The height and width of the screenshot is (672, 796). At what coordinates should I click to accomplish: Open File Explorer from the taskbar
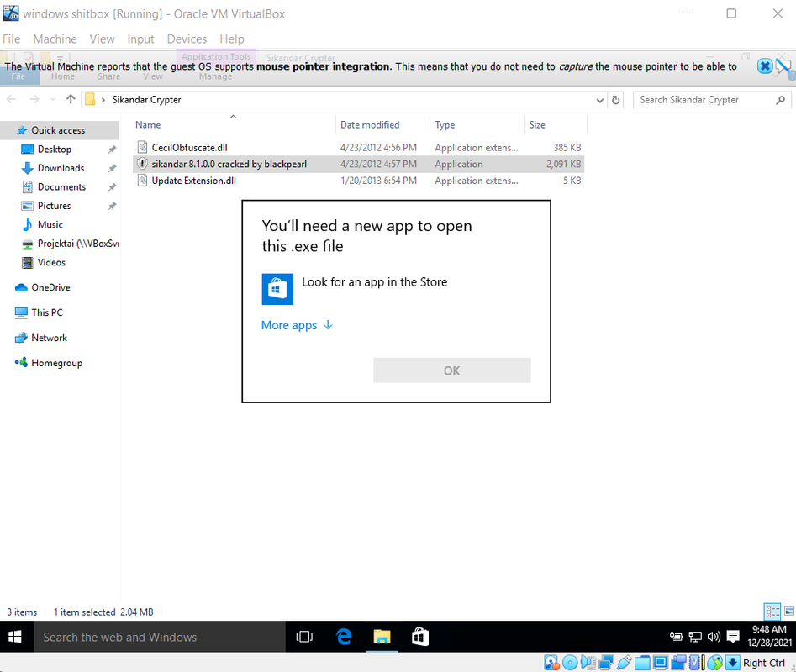coord(382,637)
